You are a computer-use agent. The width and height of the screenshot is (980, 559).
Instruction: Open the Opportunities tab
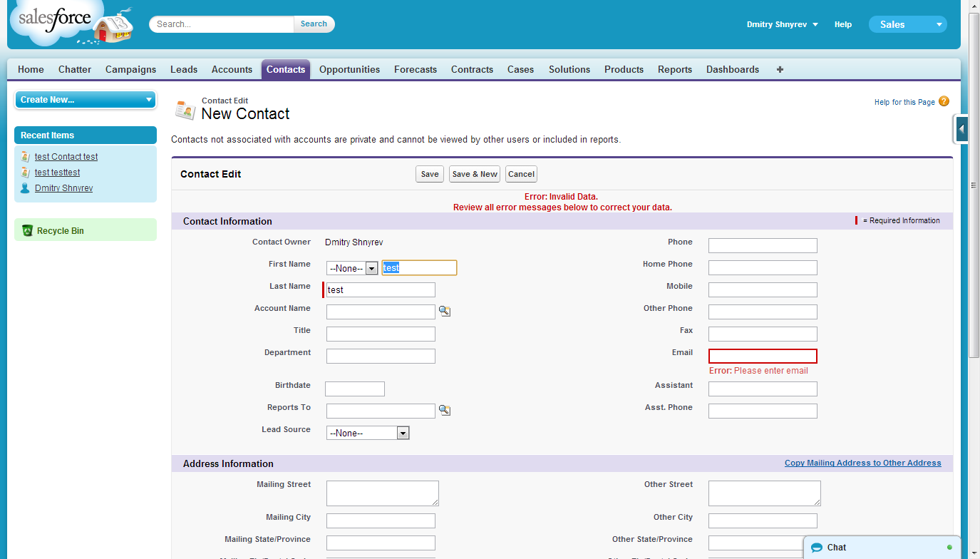[349, 69]
